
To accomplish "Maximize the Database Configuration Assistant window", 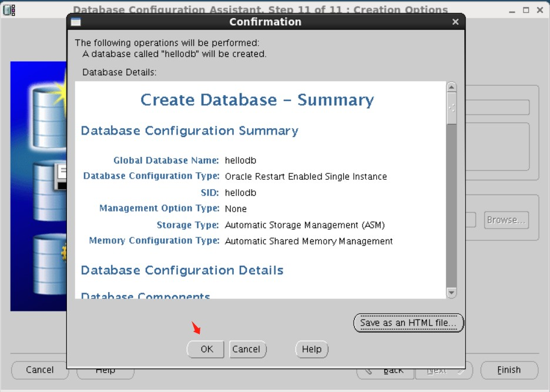I will point(526,10).
